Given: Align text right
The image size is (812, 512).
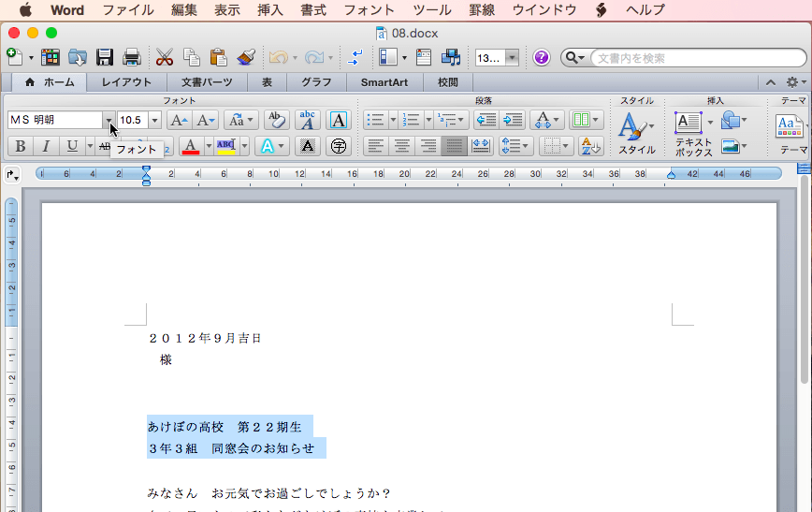Looking at the screenshot, I should coord(428,146).
